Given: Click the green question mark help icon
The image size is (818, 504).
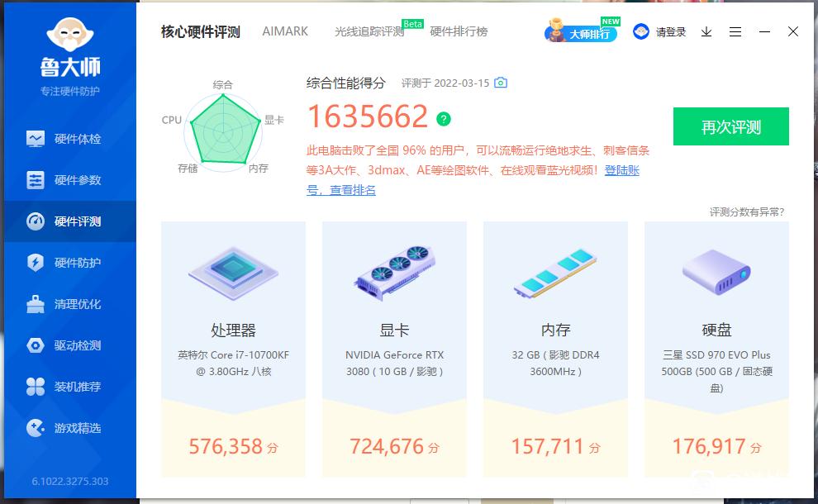Looking at the screenshot, I should coord(444,119).
